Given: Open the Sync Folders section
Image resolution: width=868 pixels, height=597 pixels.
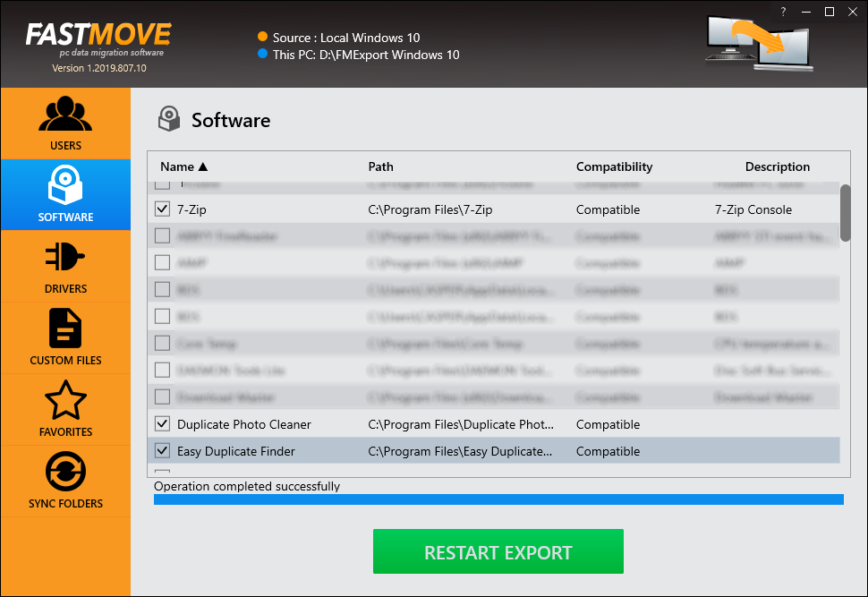Looking at the screenshot, I should coord(65,482).
